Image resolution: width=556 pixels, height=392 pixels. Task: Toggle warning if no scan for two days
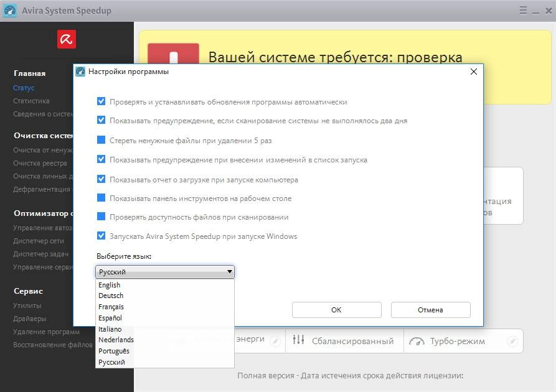[101, 120]
